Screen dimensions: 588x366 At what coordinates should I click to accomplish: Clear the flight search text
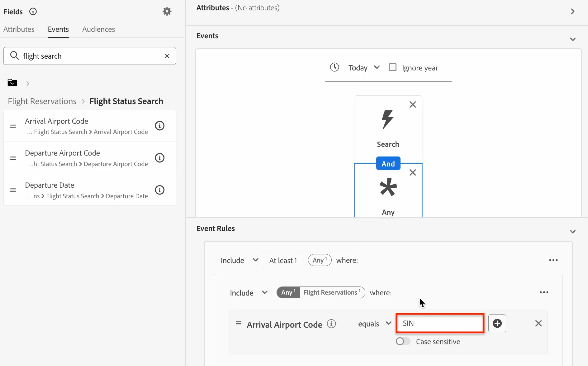[167, 56]
